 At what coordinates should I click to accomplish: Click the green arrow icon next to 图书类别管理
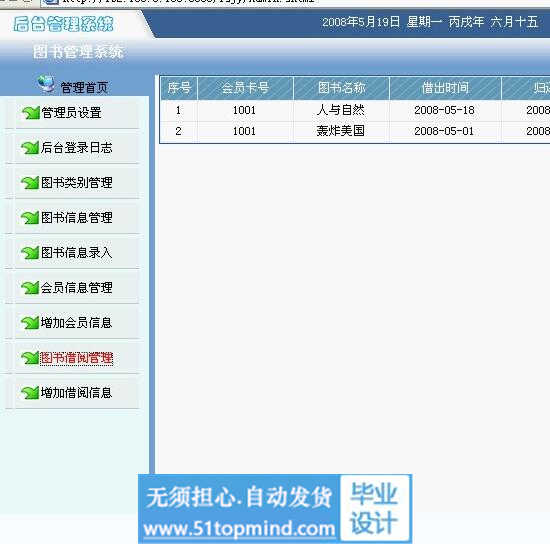click(31, 182)
